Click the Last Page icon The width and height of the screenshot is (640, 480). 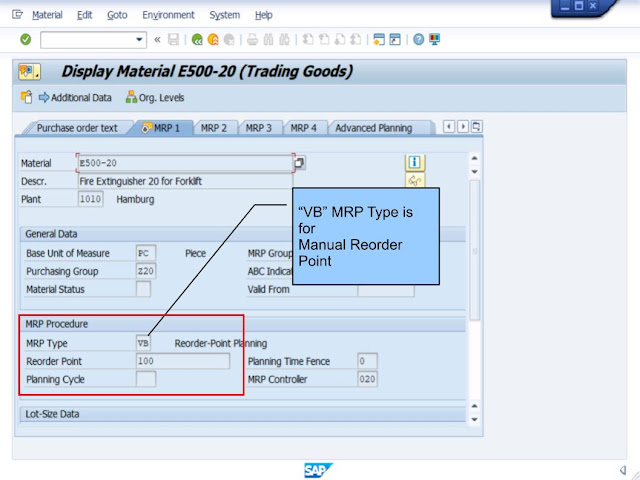point(356,40)
